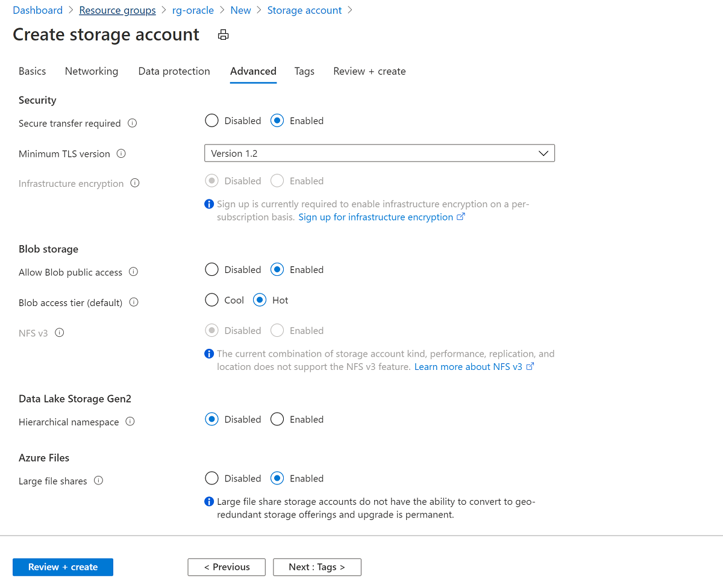The width and height of the screenshot is (723, 588).
Task: Disable large file shares
Action: point(211,478)
